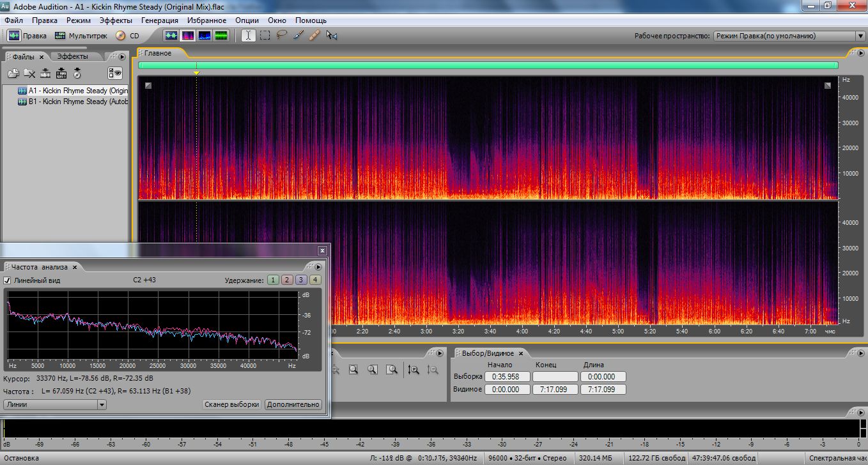Click the Сканер выборки button
Viewport: 868px width, 465px height.
pyautogui.click(x=232, y=404)
